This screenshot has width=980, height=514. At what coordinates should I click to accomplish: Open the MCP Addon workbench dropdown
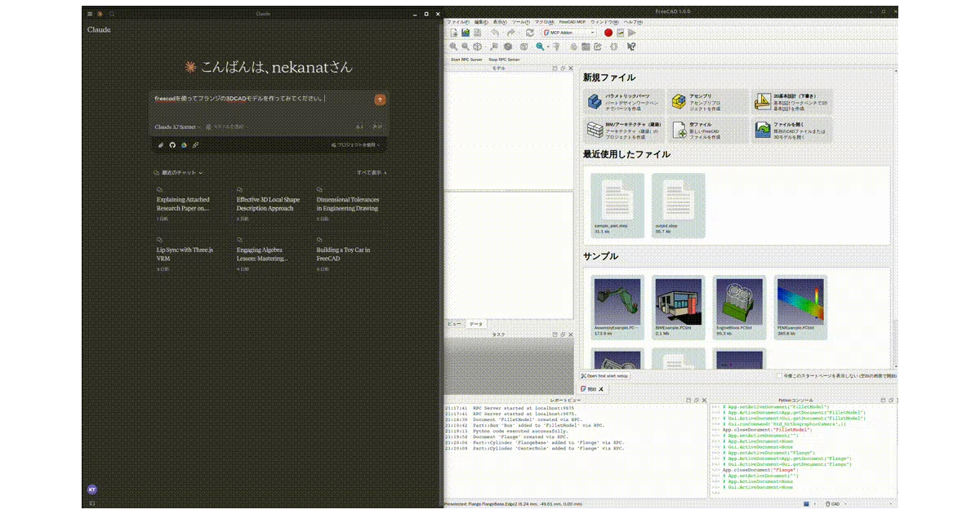pos(569,33)
